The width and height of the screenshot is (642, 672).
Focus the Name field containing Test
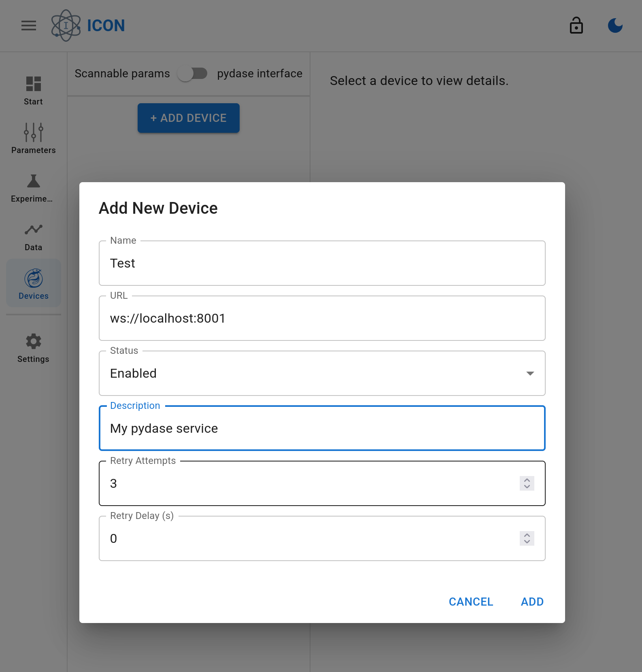pyautogui.click(x=322, y=264)
